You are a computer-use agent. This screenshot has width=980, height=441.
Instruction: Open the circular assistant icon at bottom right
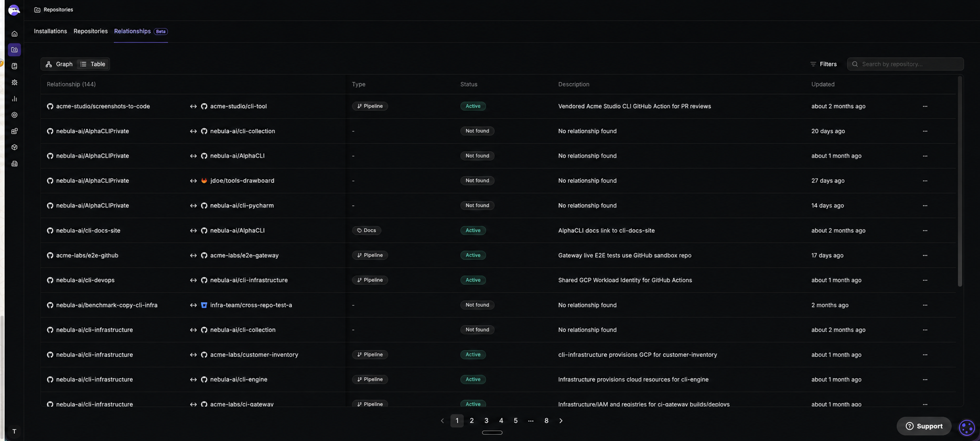coord(966,427)
